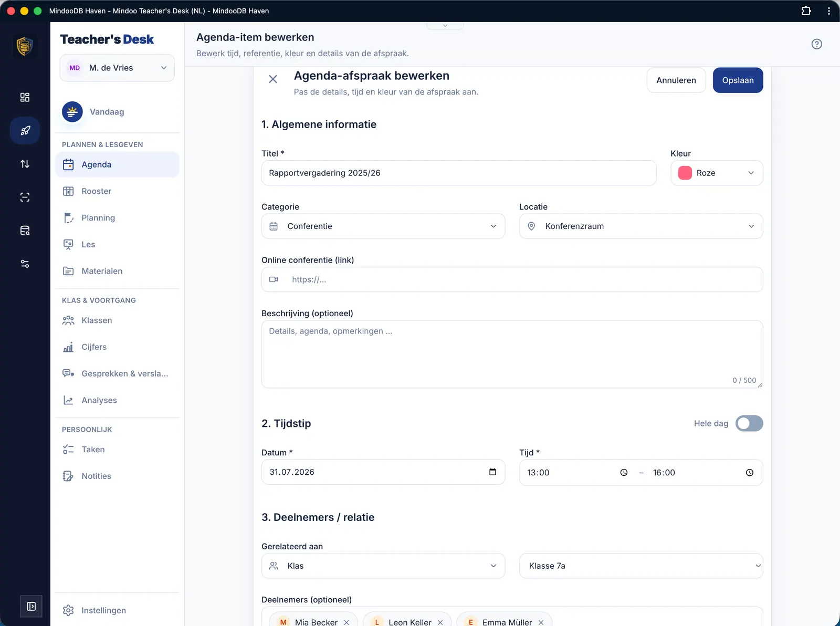Viewport: 840px width, 626px height.
Task: Click the start time clock icon
Action: point(624,473)
